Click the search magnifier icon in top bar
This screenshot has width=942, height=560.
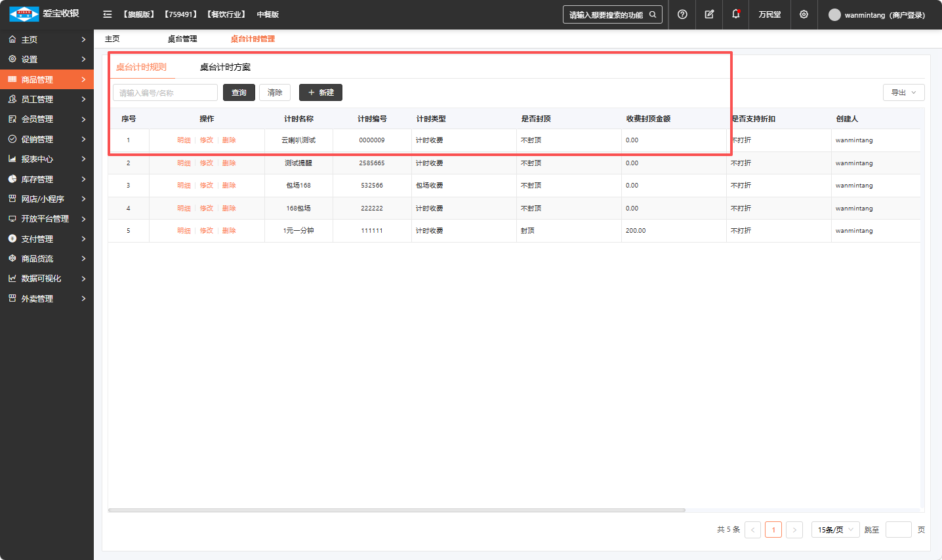(x=653, y=14)
